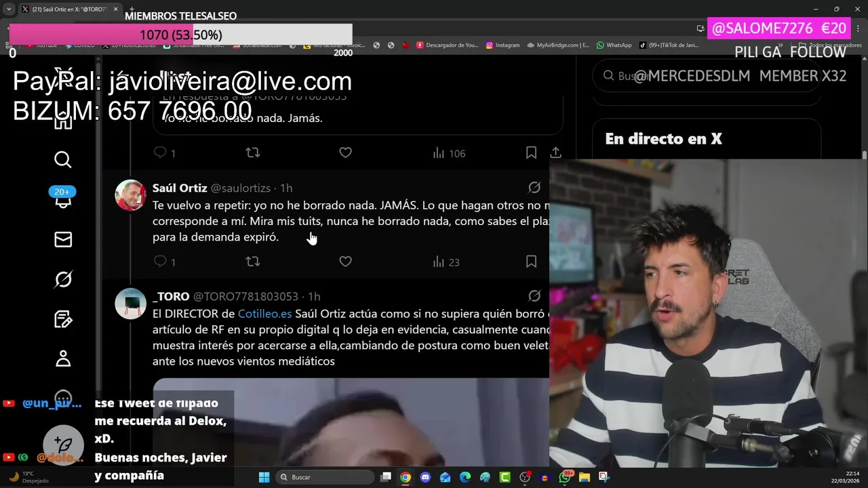Like Saúl Ortiz's 'Te vuelvo a repetir' tweet
Viewport: 868px width, 488px height.
point(345,262)
